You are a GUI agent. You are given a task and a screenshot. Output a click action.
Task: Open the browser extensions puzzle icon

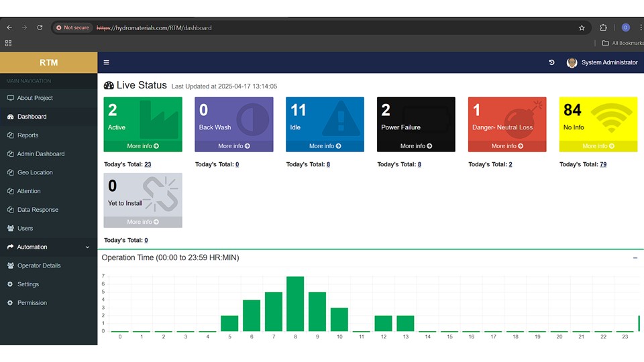603,27
